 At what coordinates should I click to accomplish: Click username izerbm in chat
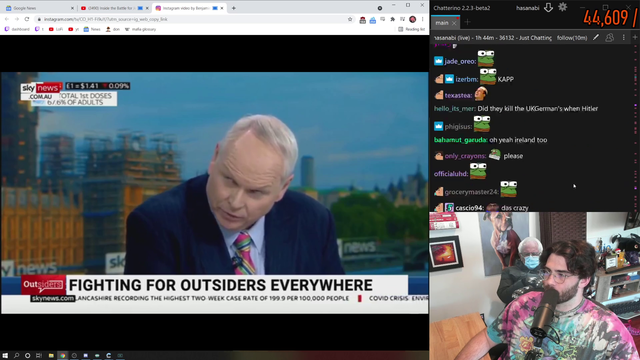(x=467, y=79)
